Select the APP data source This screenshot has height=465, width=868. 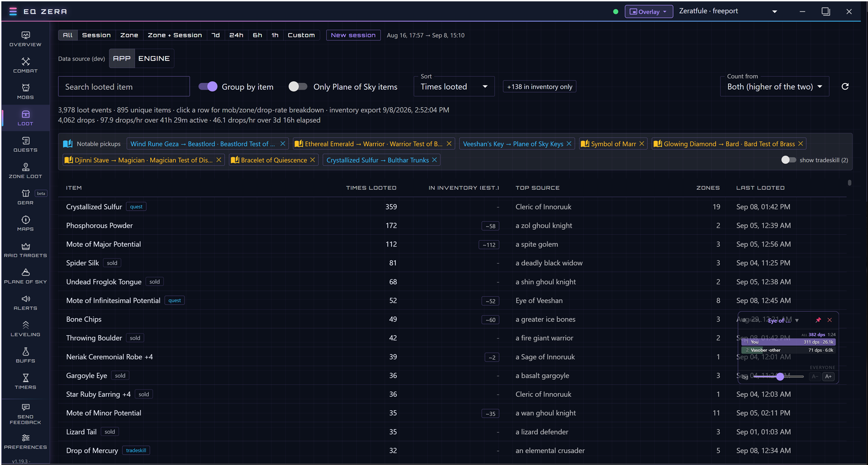pos(122,58)
